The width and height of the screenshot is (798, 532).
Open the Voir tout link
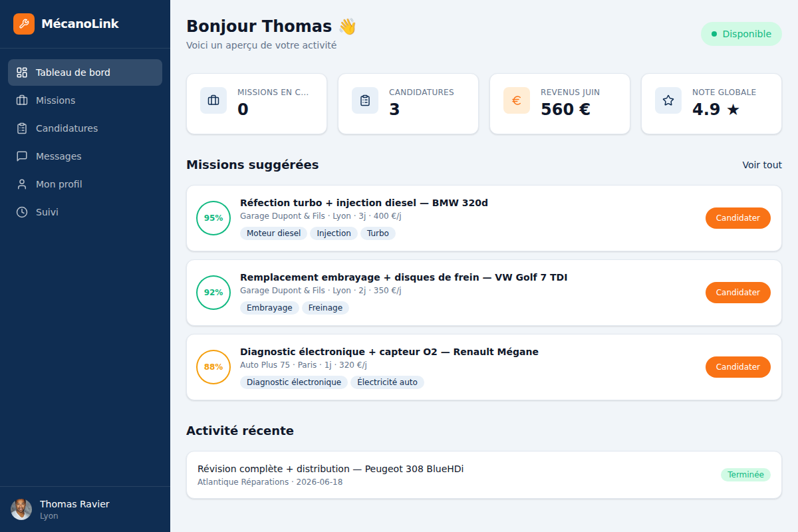[x=762, y=165]
